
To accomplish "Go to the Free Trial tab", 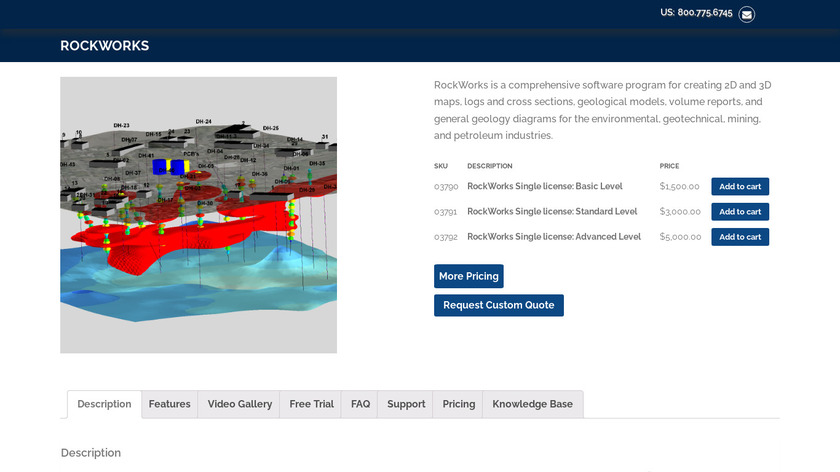I will point(311,404).
